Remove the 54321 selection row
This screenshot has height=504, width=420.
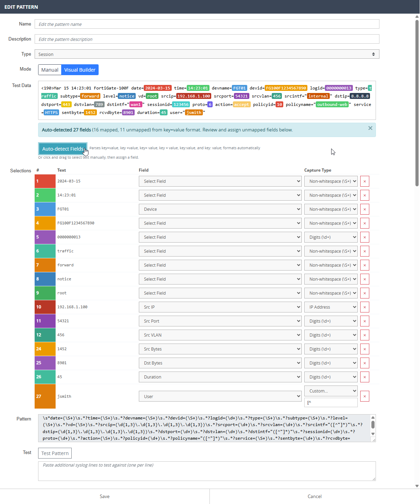pos(365,321)
